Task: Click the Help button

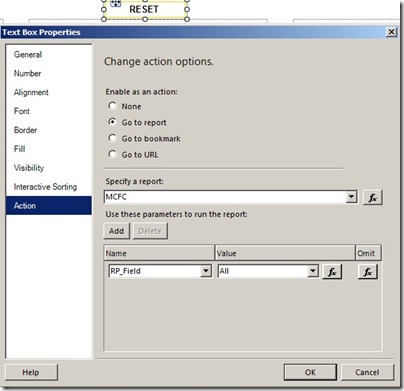Action: (31, 372)
